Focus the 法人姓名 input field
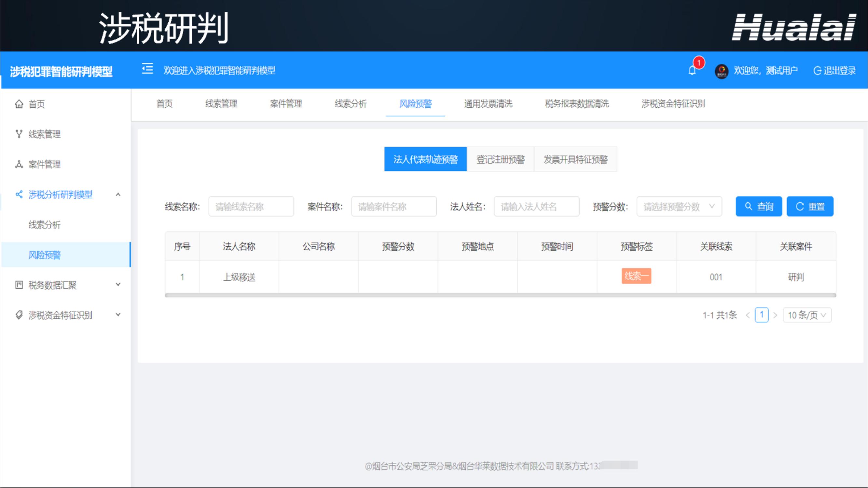Image resolution: width=868 pixels, height=488 pixels. tap(536, 206)
